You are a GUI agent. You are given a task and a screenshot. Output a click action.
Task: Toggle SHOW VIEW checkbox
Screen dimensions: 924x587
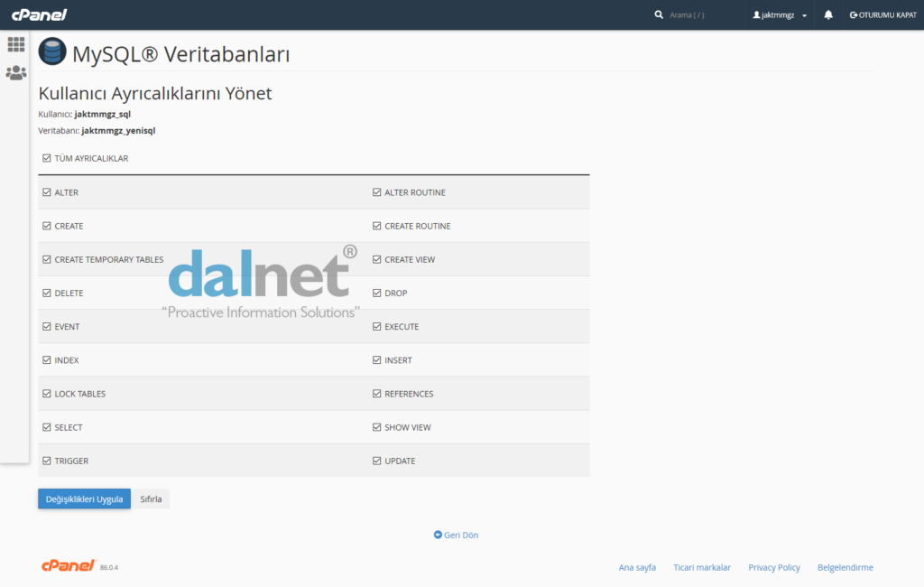point(376,428)
